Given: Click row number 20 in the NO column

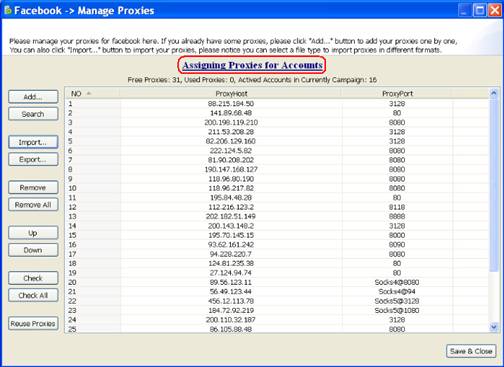Looking at the screenshot, I should [72, 282].
